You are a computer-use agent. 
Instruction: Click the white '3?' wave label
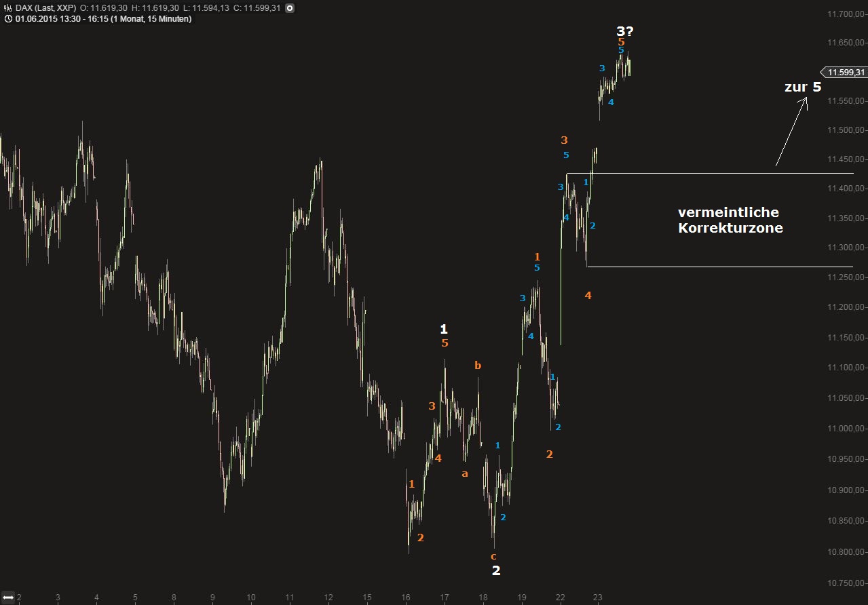click(x=625, y=31)
